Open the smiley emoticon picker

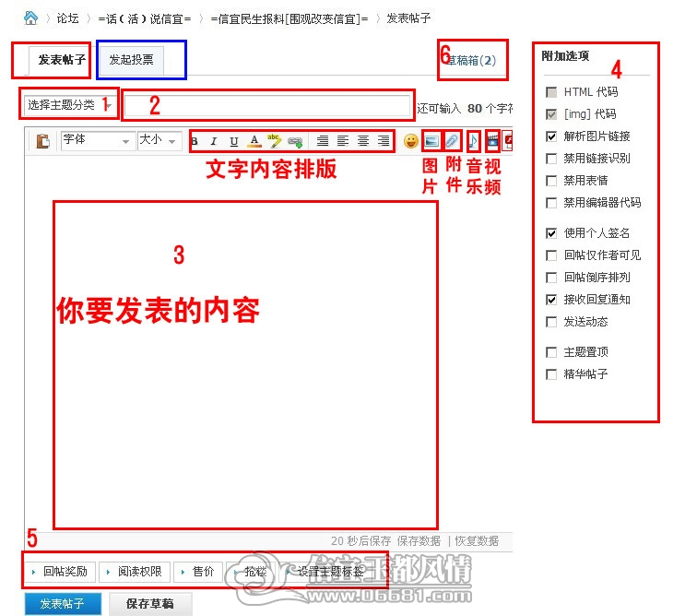(411, 141)
